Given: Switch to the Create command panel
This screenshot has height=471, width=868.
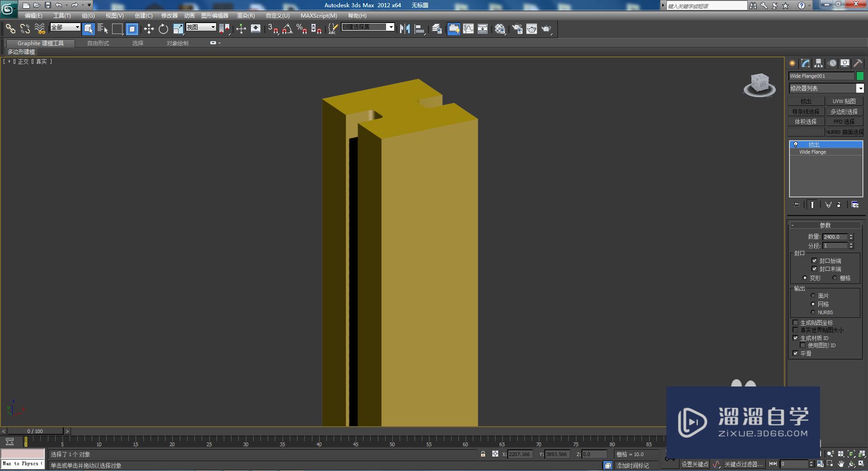Looking at the screenshot, I should (792, 63).
